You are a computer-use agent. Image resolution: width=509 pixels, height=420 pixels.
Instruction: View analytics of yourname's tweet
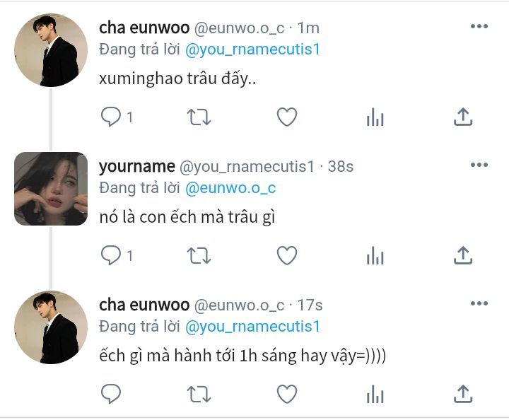click(x=375, y=255)
